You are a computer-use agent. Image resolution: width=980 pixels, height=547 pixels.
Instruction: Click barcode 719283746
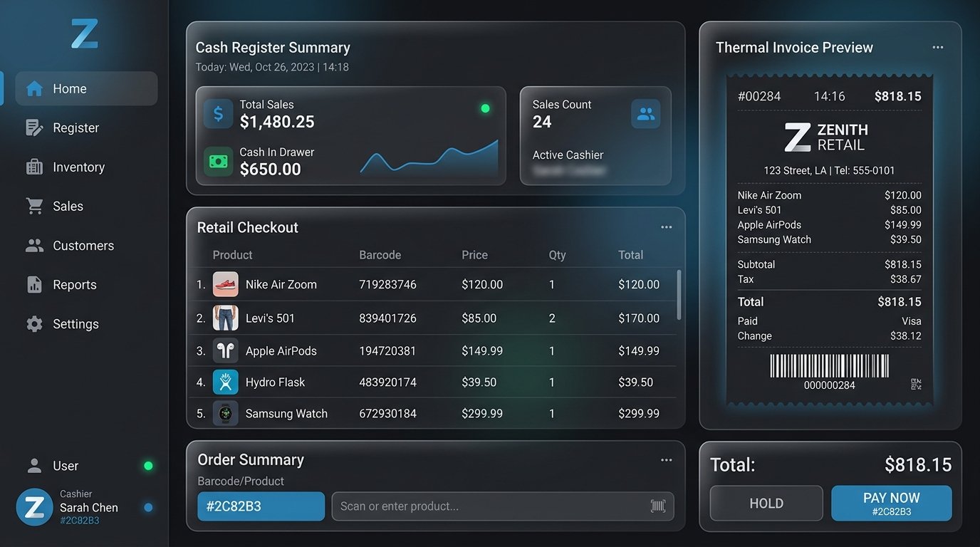[387, 284]
